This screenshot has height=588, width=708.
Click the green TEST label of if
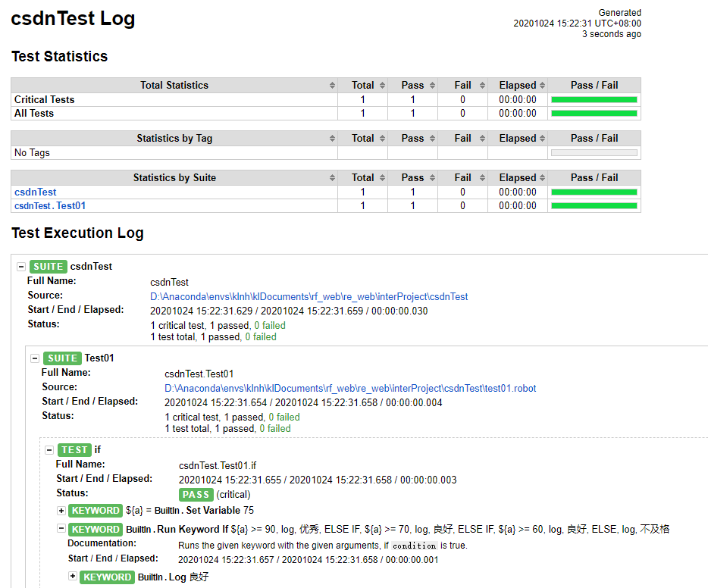pyautogui.click(x=74, y=450)
